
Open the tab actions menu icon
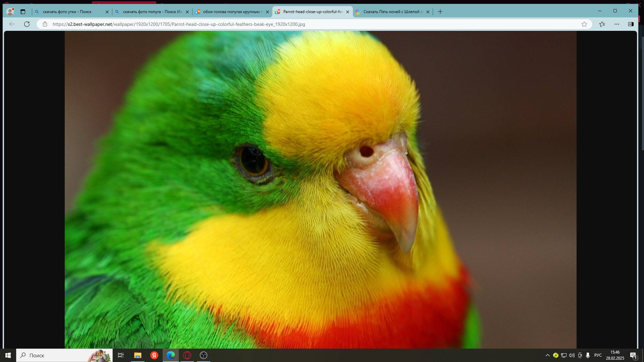(23, 12)
